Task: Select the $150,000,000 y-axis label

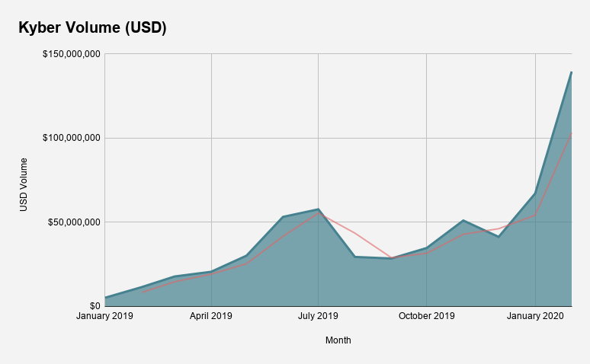Action: pyautogui.click(x=72, y=54)
